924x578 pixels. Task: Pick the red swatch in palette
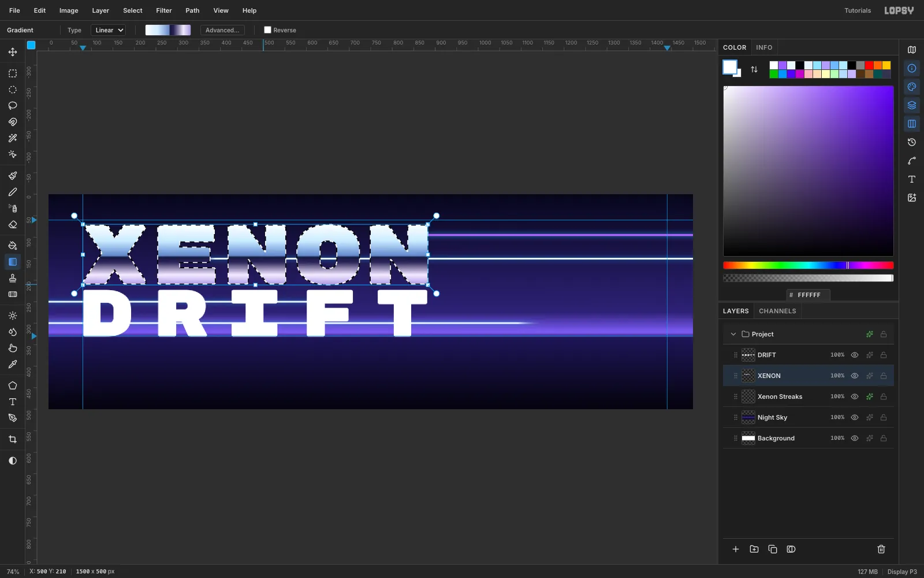click(869, 65)
